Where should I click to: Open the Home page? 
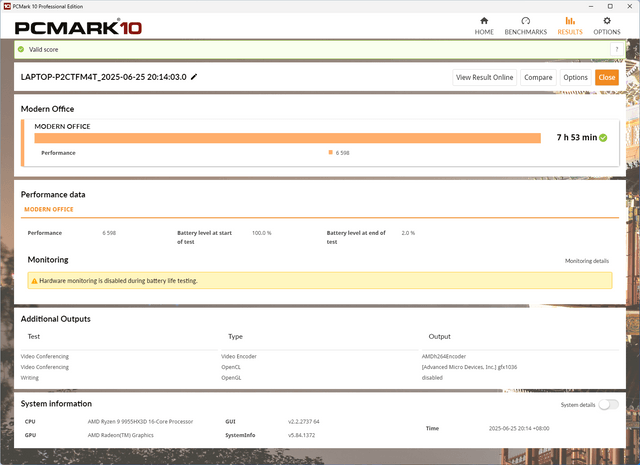(x=484, y=26)
